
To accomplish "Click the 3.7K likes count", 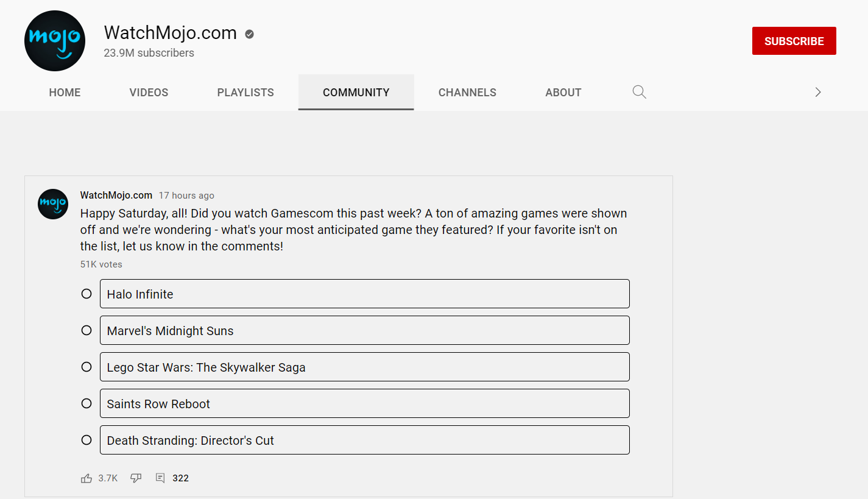I will tap(108, 478).
